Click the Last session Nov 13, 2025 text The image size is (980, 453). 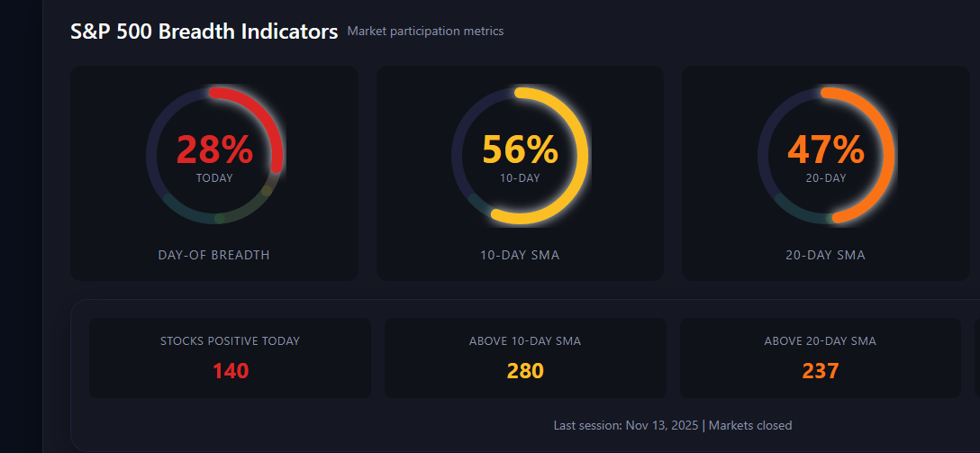[x=626, y=425]
